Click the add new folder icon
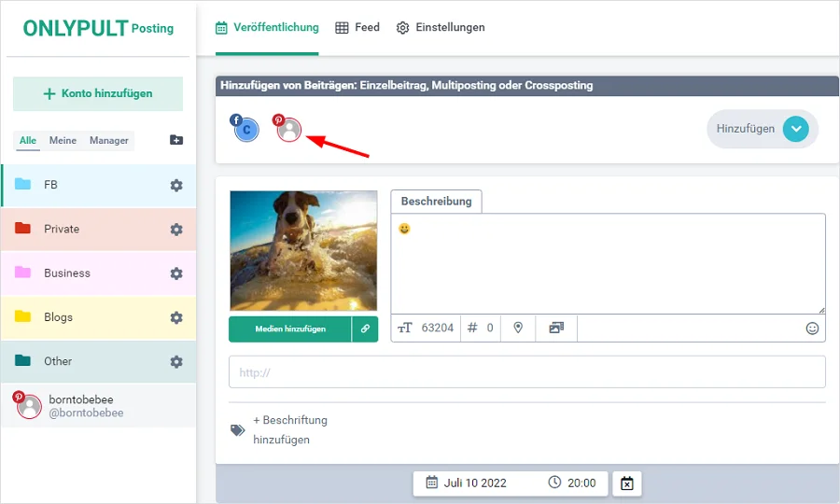Image resolution: width=840 pixels, height=504 pixels. (x=176, y=140)
